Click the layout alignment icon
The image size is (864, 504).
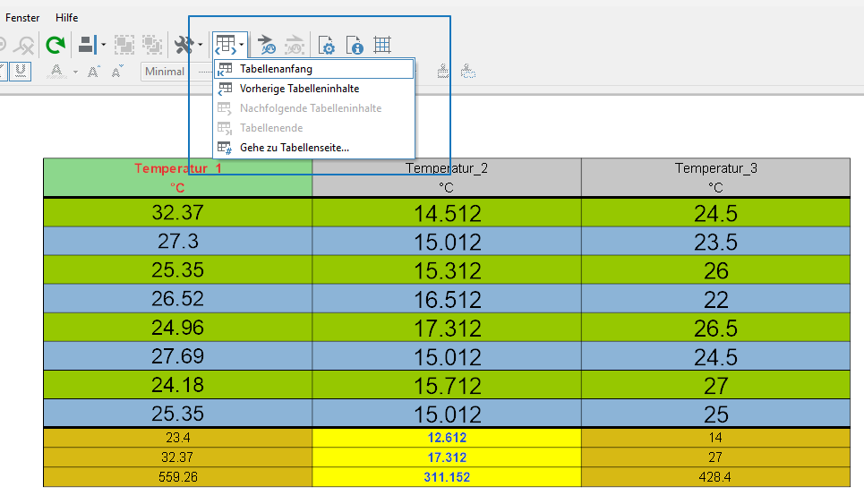[88, 44]
